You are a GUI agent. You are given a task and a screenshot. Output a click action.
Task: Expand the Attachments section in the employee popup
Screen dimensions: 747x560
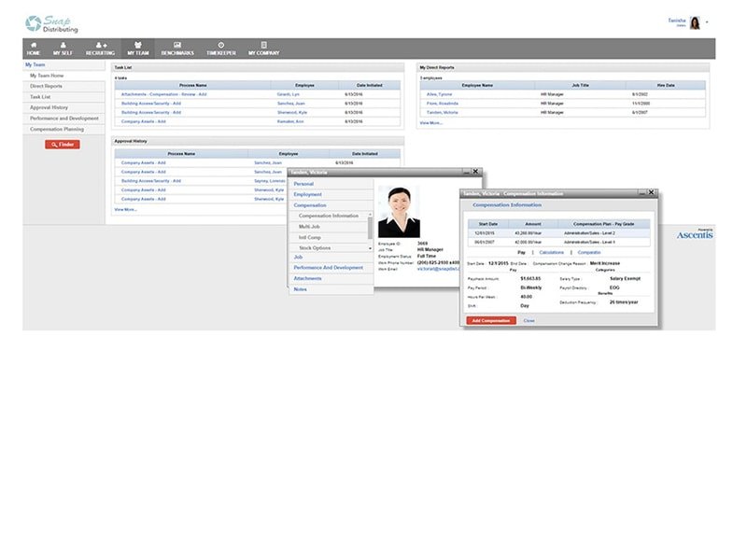pos(307,278)
